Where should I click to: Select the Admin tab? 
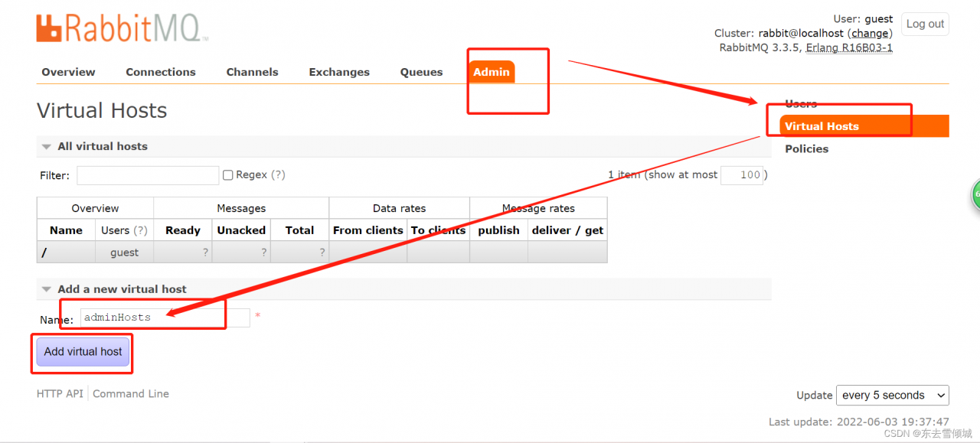coord(492,72)
